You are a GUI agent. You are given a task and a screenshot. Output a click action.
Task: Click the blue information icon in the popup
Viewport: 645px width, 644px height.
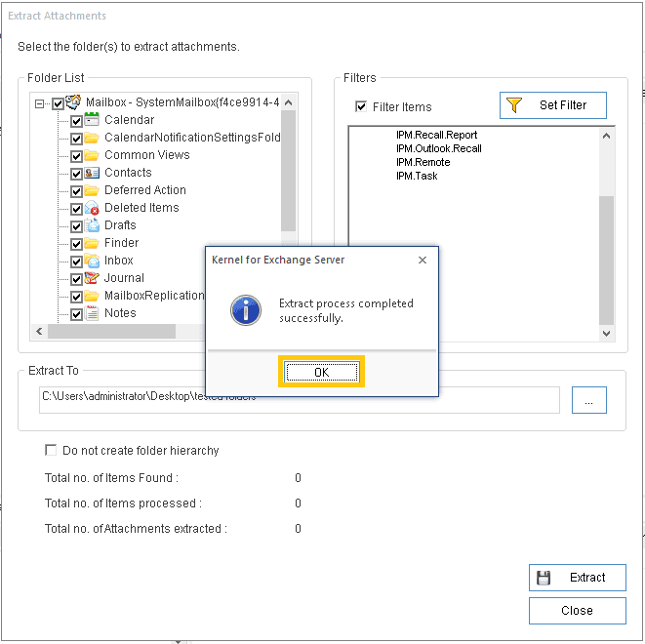(246, 310)
